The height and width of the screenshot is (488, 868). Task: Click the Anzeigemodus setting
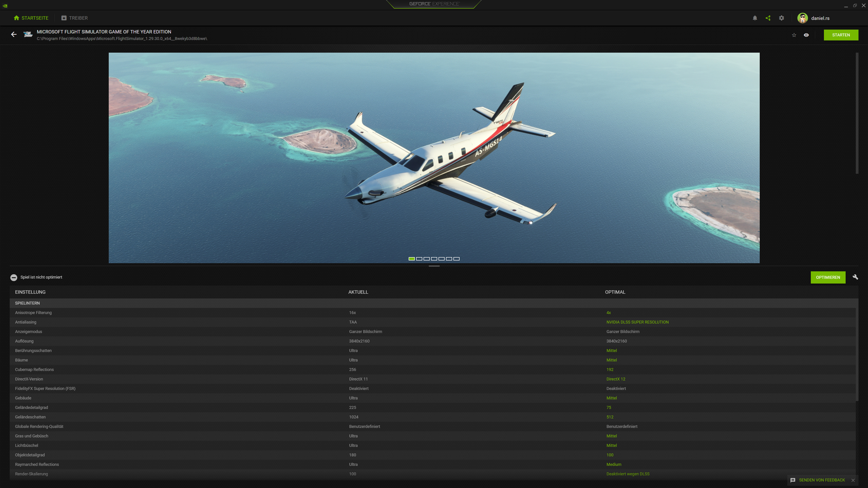tap(433, 332)
